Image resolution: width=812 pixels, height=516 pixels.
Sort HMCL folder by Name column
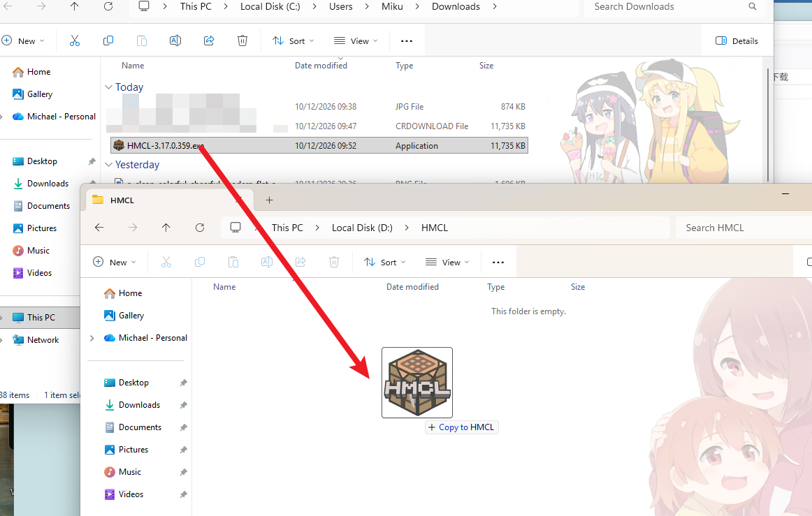click(x=224, y=287)
